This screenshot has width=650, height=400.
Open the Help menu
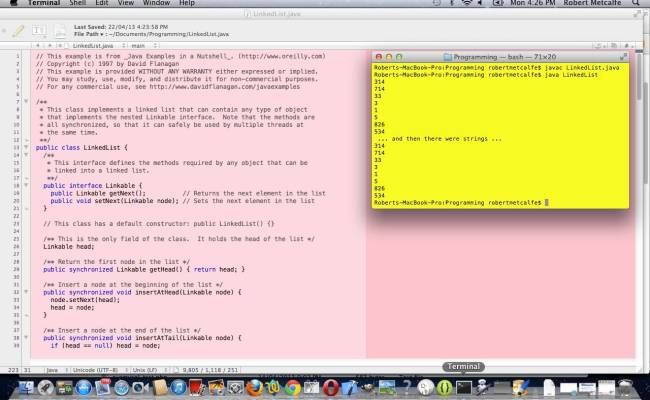click(x=187, y=3)
